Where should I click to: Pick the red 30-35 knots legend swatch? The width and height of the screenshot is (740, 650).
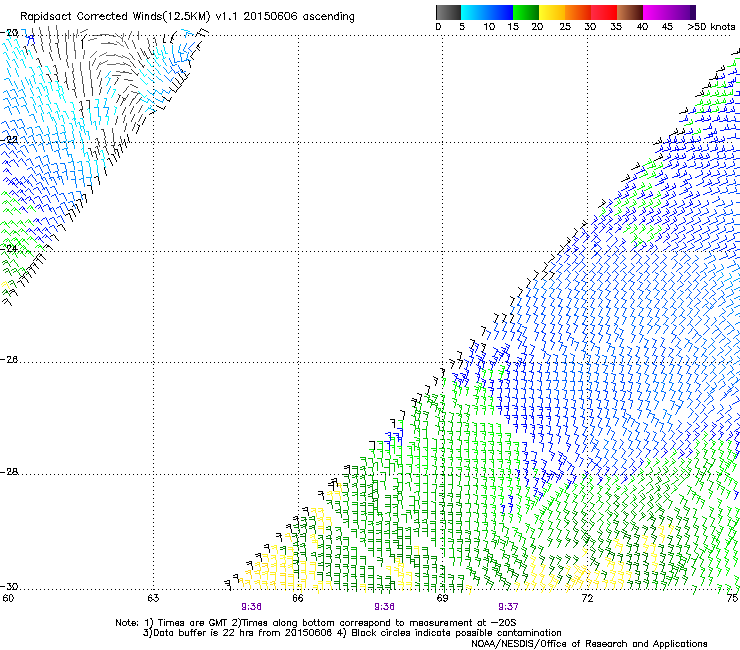pos(604,12)
